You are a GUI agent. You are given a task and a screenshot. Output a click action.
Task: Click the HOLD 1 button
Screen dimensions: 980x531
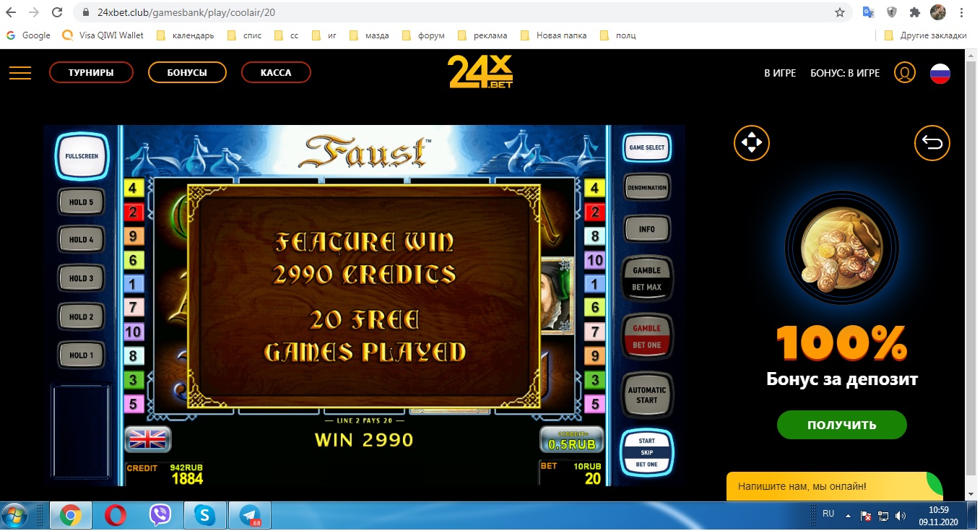pyautogui.click(x=82, y=355)
